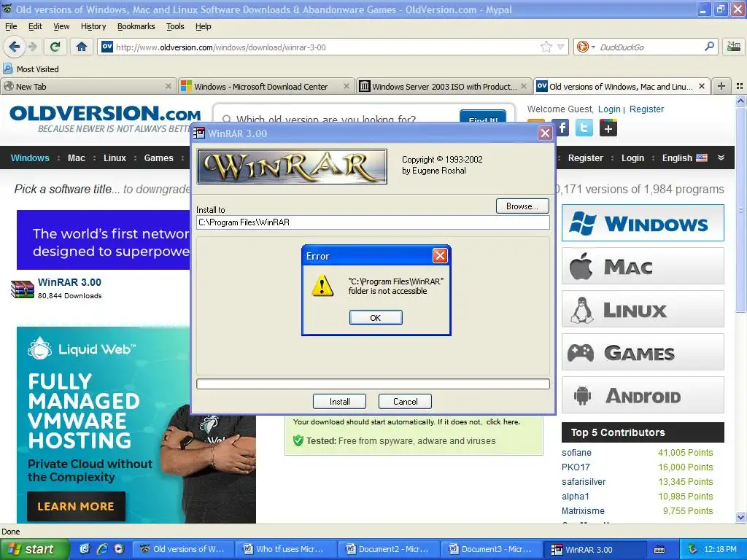Click the 'click here' download link
Viewport: 747px width, 560px height.
(x=502, y=422)
